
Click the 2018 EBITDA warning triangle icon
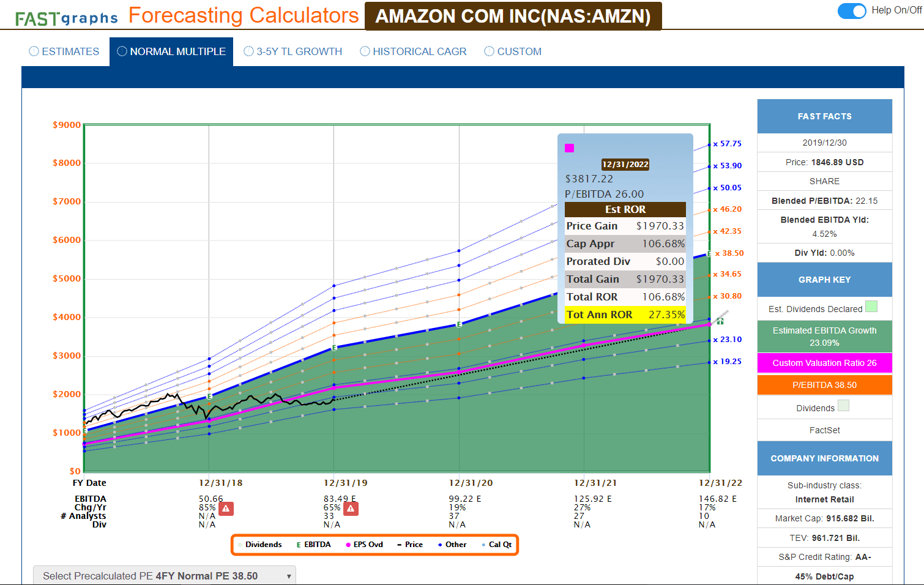(x=226, y=509)
